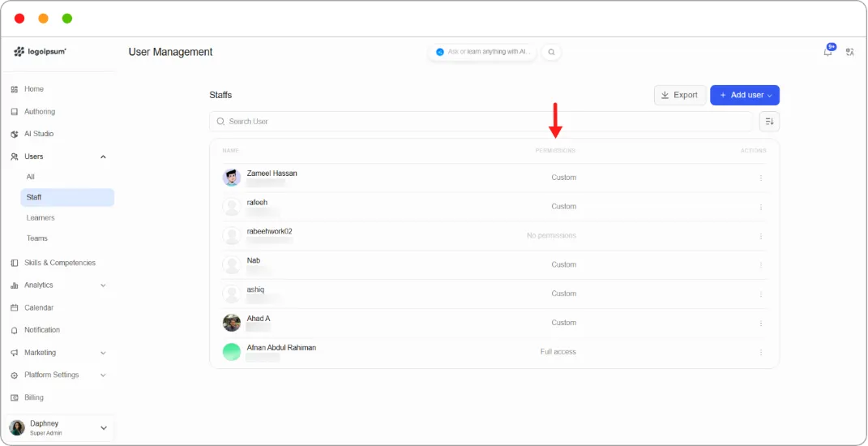Screen dimensions: 868x446
Task: Open Calendar page link
Action: click(x=39, y=307)
